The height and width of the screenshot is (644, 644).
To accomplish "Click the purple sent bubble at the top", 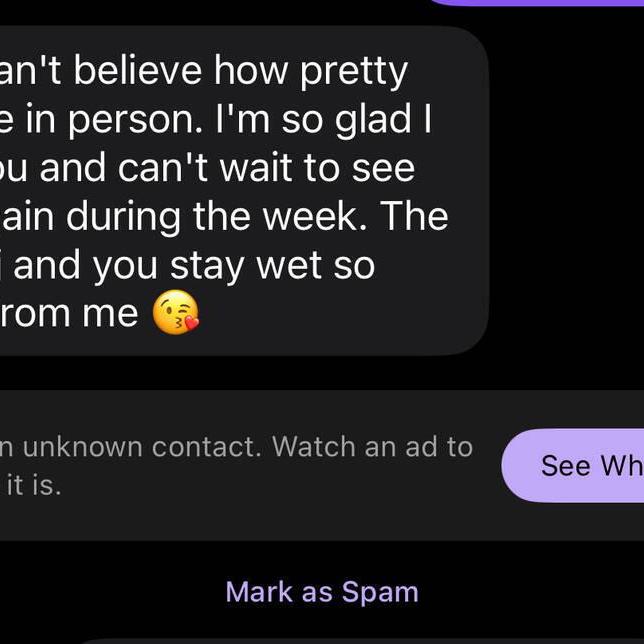I will click(x=536, y=2).
